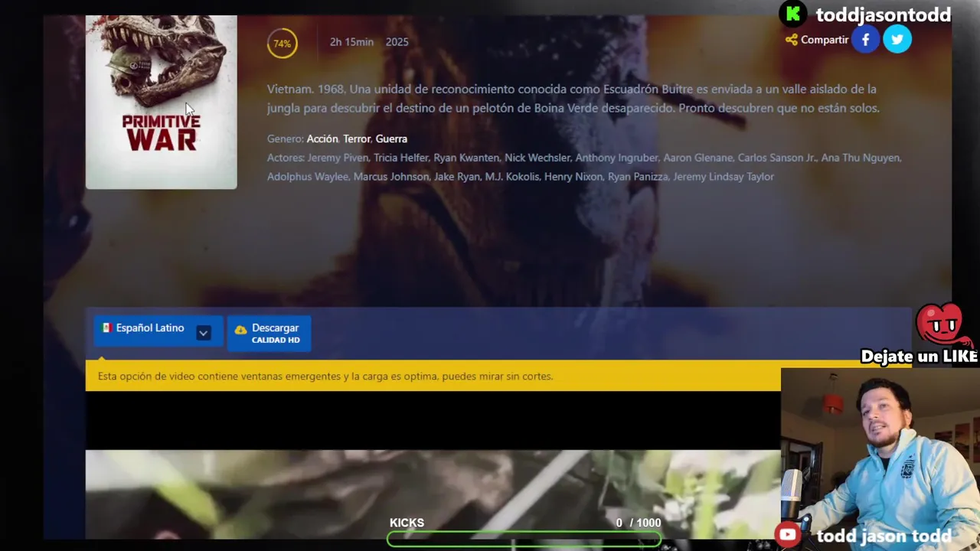This screenshot has height=551, width=980.
Task: Click actor name M.J. Kokolis
Action: tap(512, 177)
